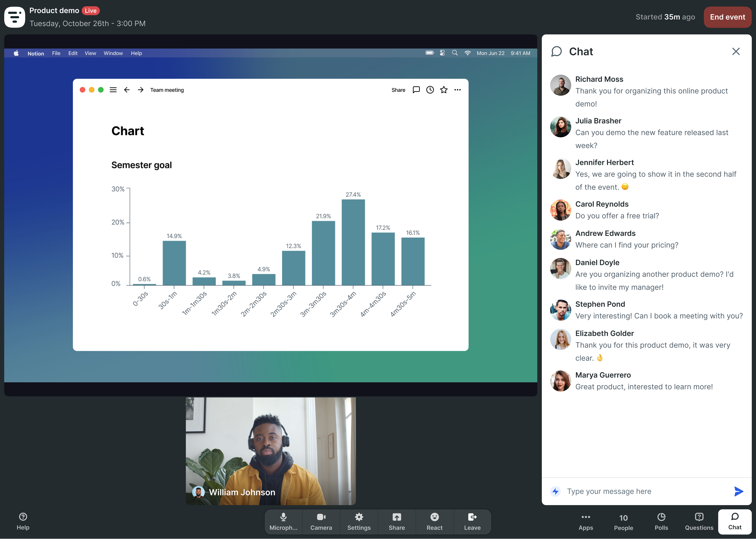
Task: Click Daniel Doyle's avatar
Action: pos(560,269)
